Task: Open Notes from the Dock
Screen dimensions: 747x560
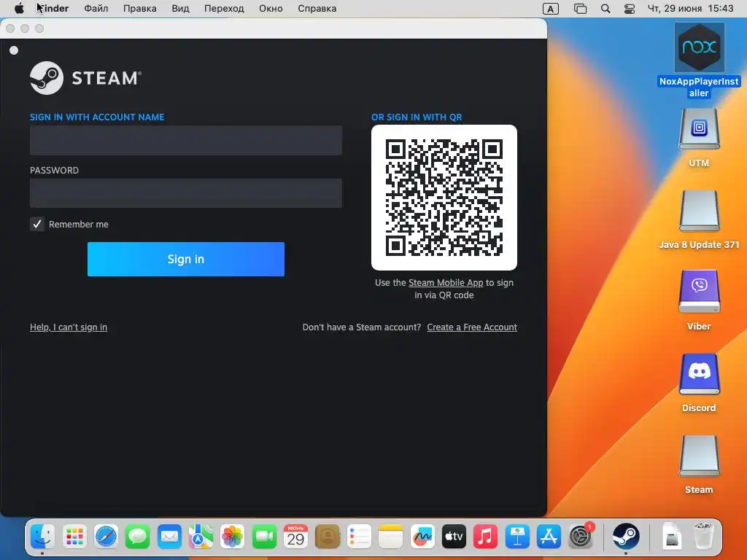Action: pos(390,537)
